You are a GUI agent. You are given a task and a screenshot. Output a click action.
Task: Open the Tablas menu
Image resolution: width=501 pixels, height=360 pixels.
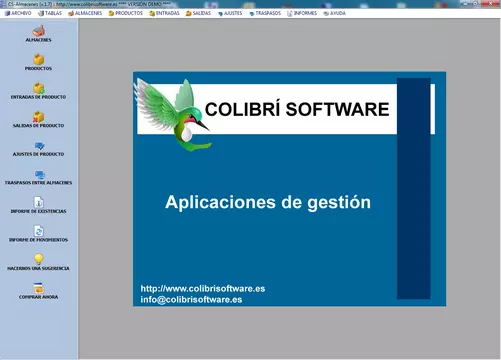pos(50,13)
